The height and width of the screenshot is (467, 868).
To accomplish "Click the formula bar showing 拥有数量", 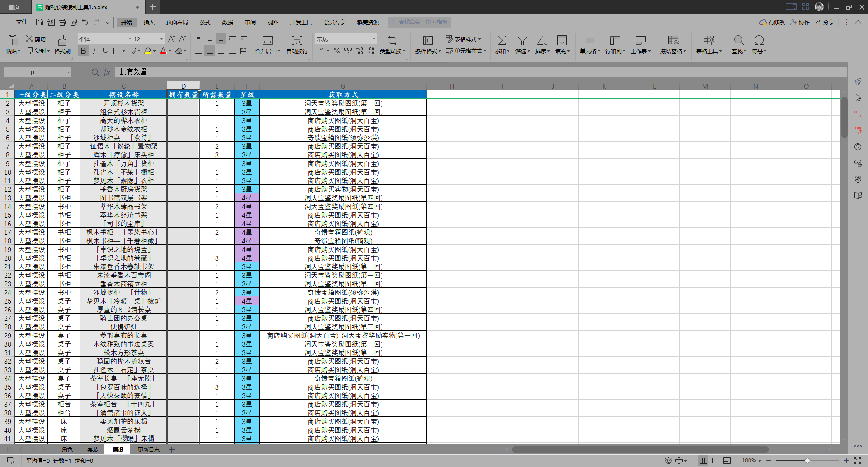I will click(x=481, y=72).
